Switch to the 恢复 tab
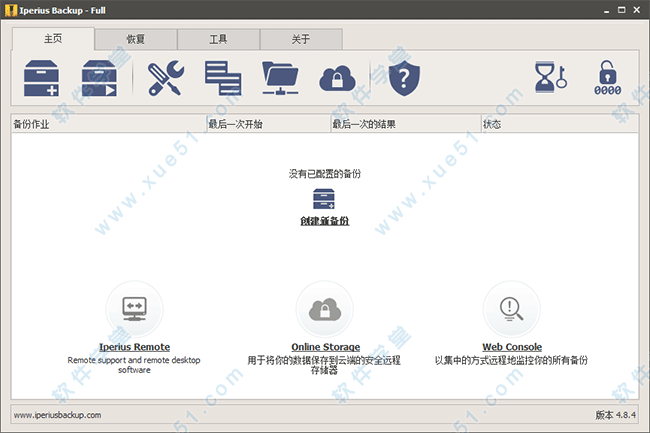 click(x=136, y=39)
